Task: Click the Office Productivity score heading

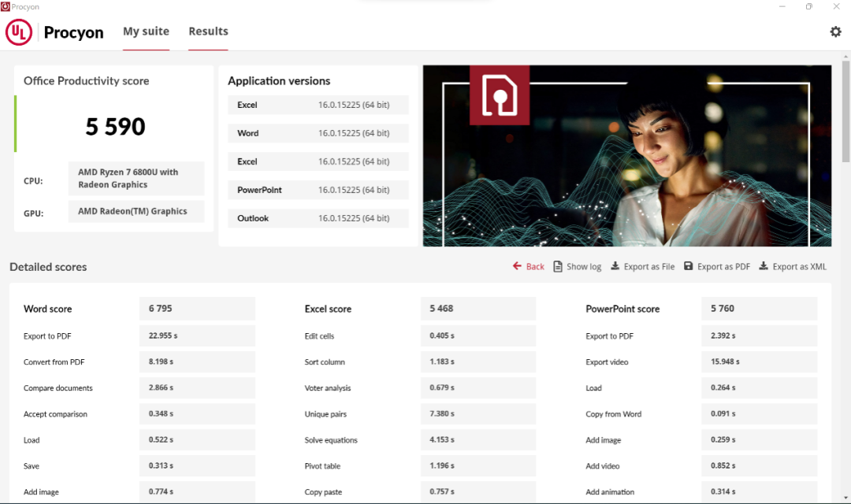Action: 87,81
